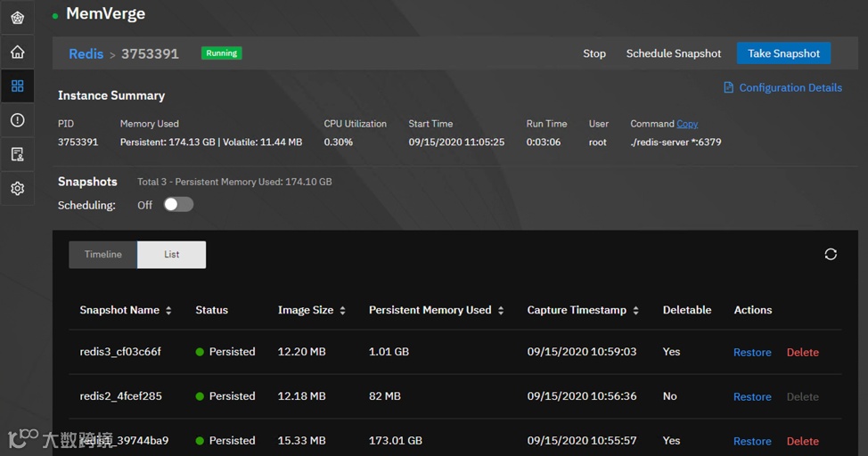Open the applications grid sidebar icon
This screenshot has height=456, width=868.
[x=18, y=85]
